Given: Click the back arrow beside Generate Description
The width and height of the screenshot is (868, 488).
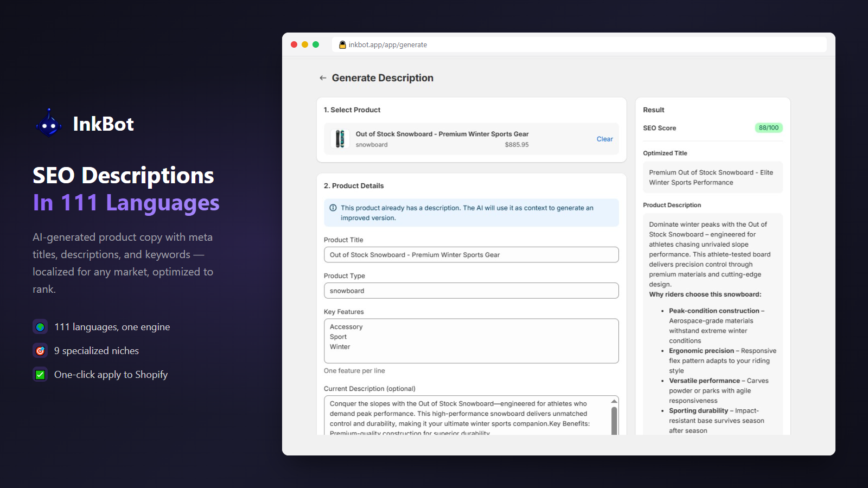Looking at the screenshot, I should 324,78.
